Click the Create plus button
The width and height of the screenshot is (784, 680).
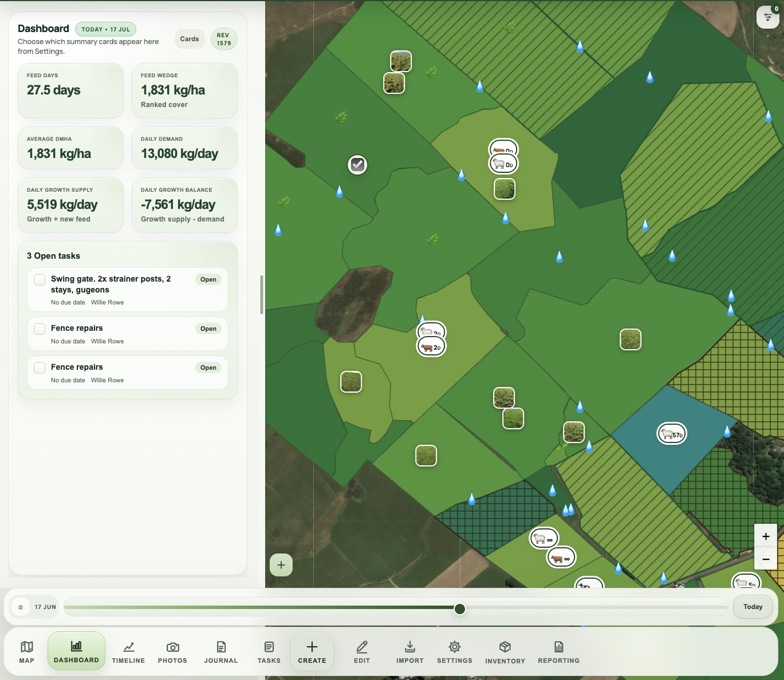(312, 651)
